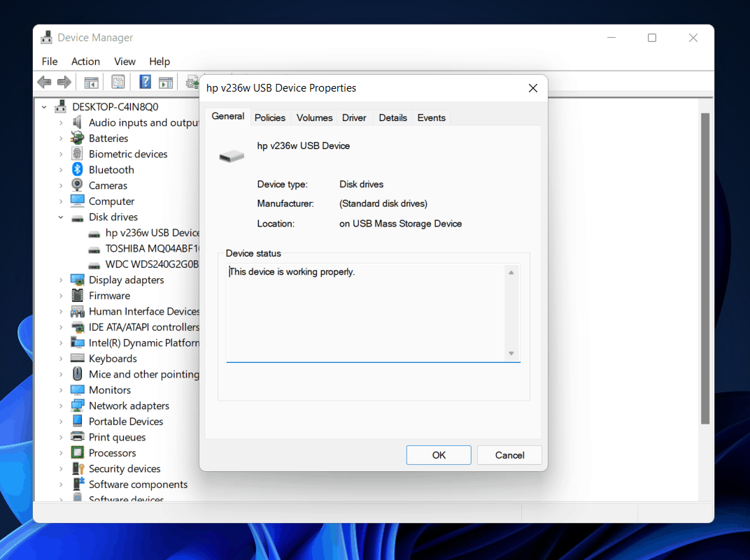
Task: Click the Properties toolbar icon
Action: 118,82
